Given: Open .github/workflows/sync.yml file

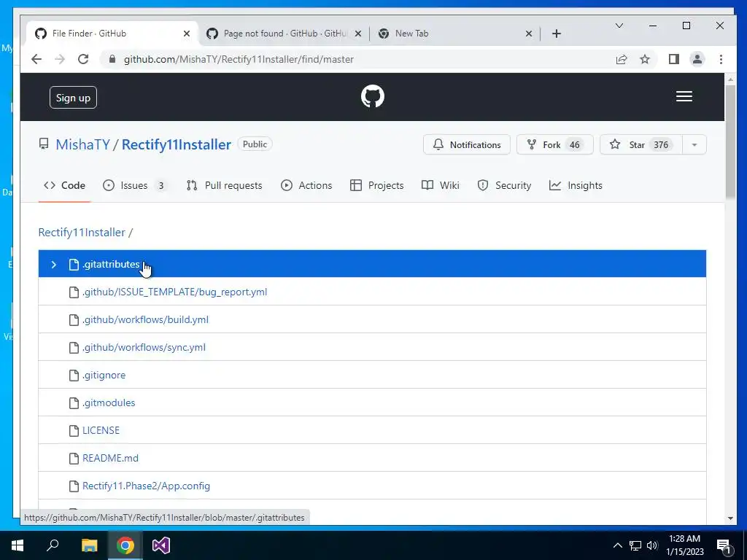Looking at the screenshot, I should [x=144, y=347].
